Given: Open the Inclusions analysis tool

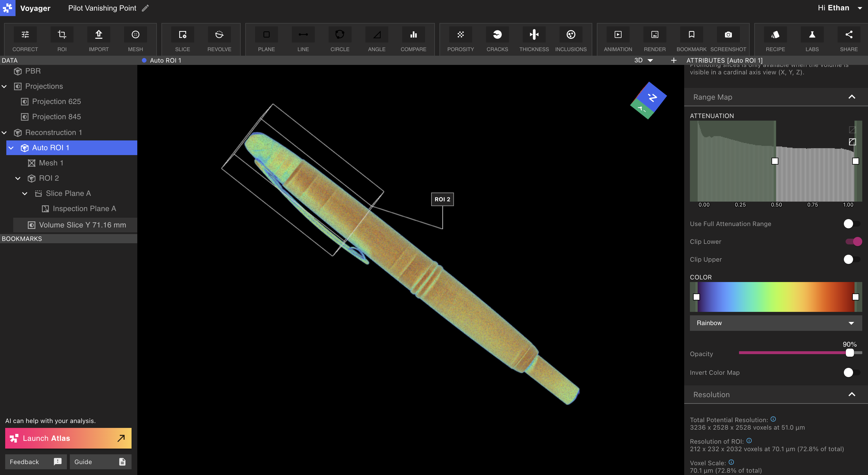Looking at the screenshot, I should click(571, 39).
